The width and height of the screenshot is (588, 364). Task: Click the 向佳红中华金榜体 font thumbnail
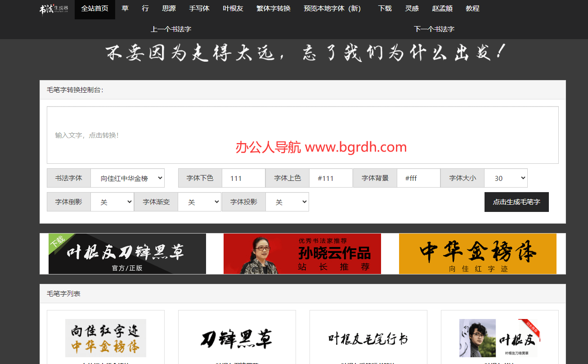tap(105, 338)
